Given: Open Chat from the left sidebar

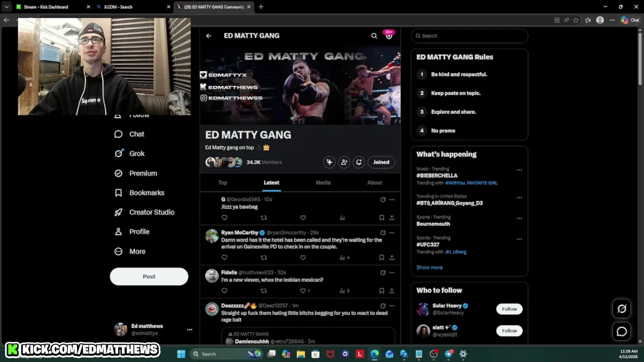Looking at the screenshot, I should coord(129,134).
